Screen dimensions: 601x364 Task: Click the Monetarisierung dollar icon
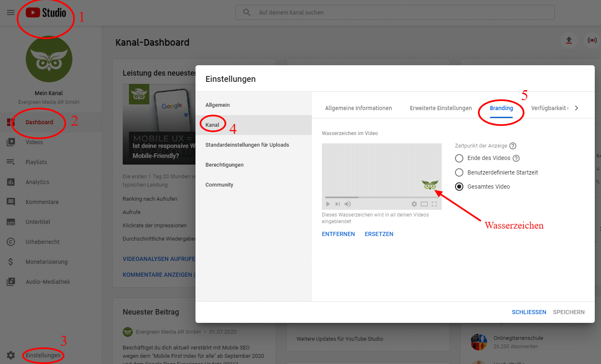[x=11, y=262]
